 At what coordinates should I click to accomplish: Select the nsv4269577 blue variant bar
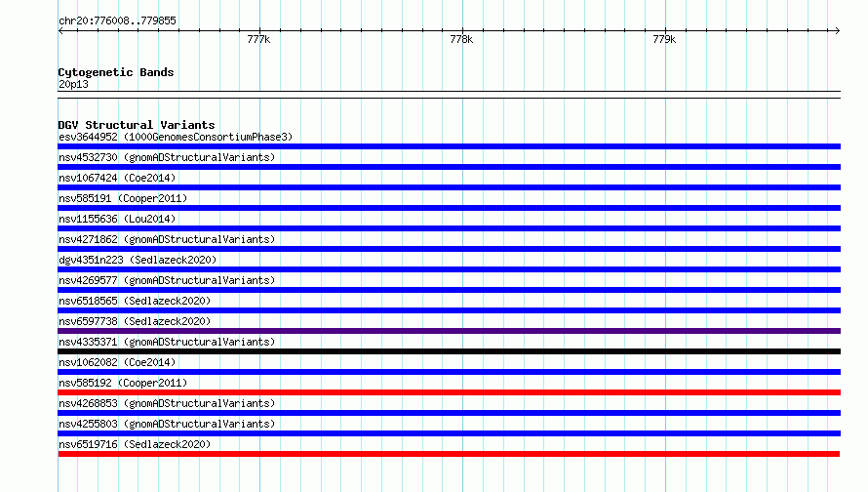[449, 290]
